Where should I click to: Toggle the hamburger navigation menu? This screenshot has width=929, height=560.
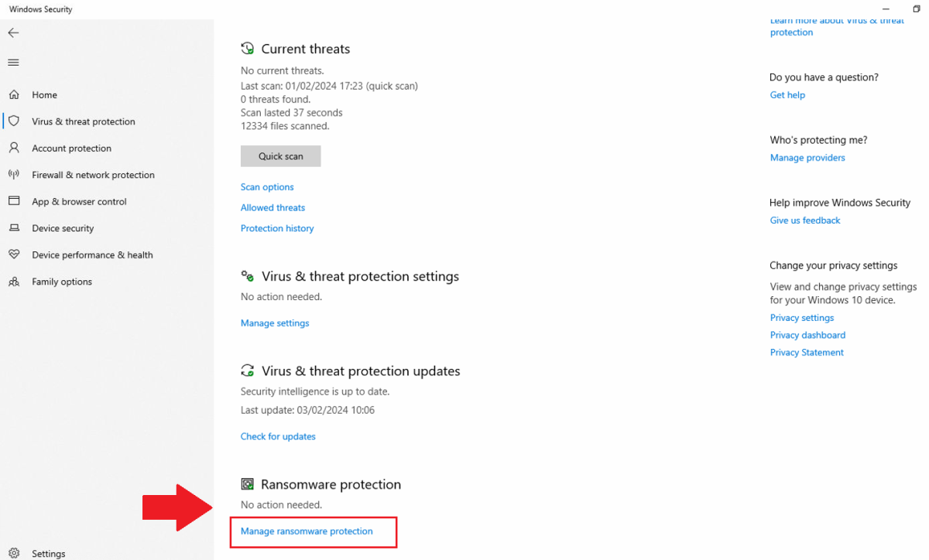click(12, 62)
